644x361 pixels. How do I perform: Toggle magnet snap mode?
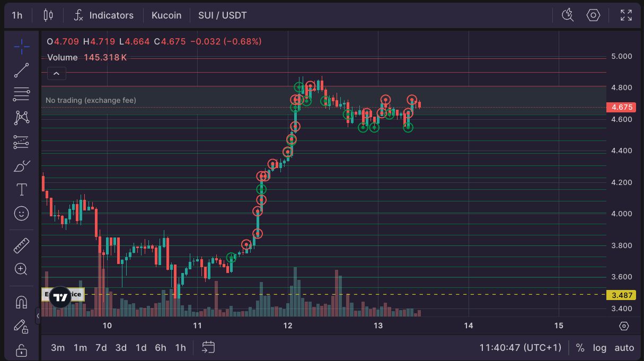click(21, 302)
